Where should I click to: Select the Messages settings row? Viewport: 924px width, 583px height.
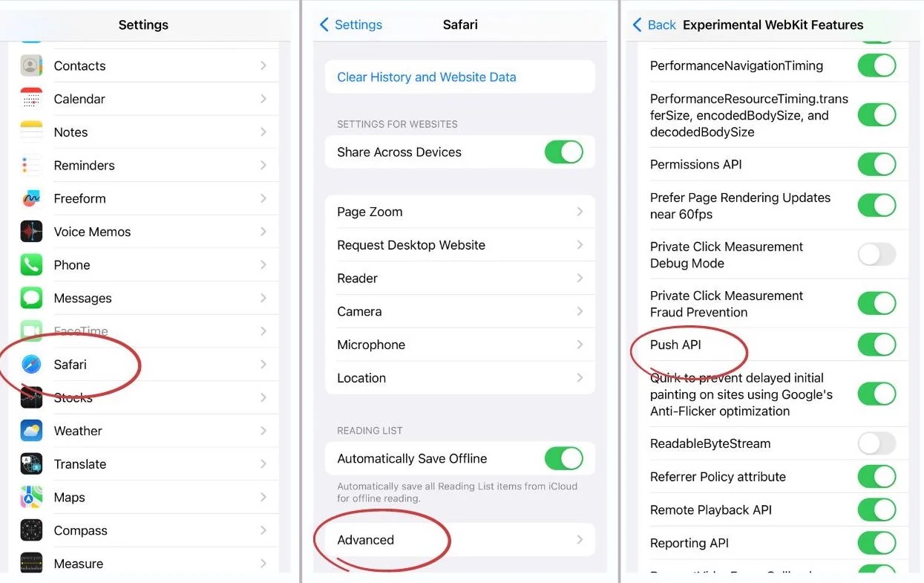[x=144, y=298]
